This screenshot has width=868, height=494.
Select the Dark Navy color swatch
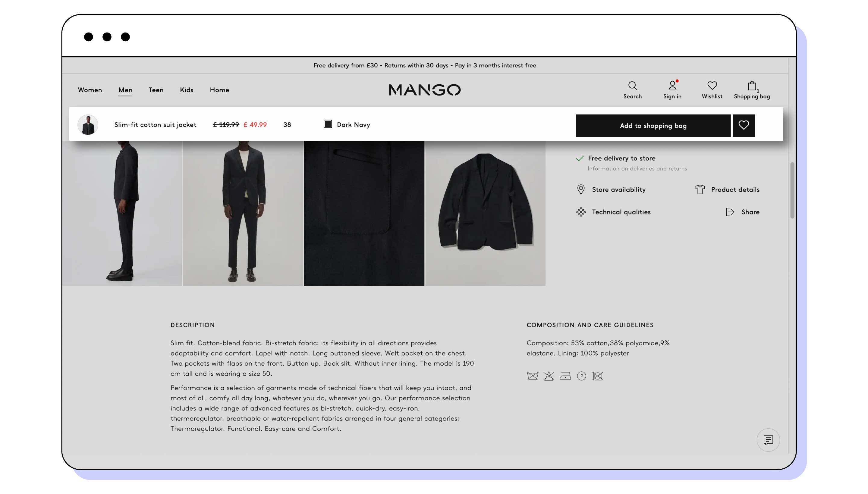coord(328,124)
